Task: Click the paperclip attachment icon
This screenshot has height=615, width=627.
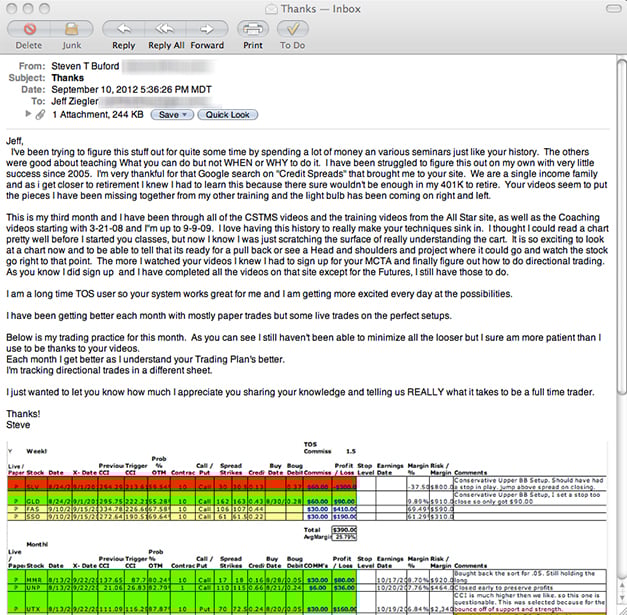Action: point(39,115)
